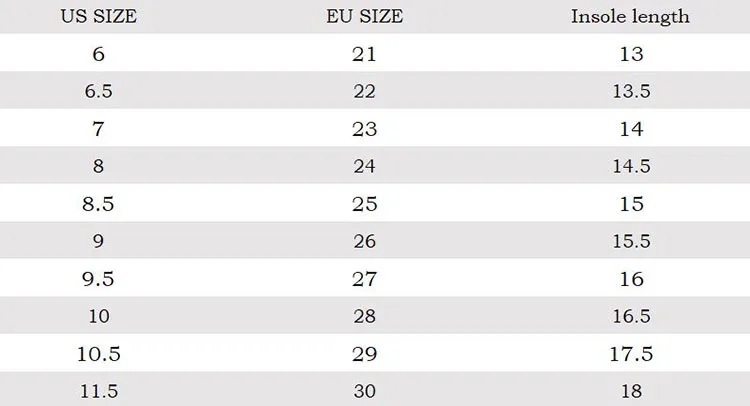Click insole length 17.5 value
This screenshot has height=406, width=750.
(x=631, y=354)
